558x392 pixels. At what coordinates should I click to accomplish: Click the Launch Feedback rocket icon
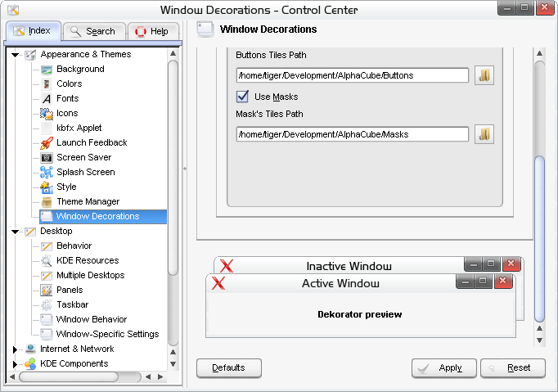pyautogui.click(x=47, y=142)
